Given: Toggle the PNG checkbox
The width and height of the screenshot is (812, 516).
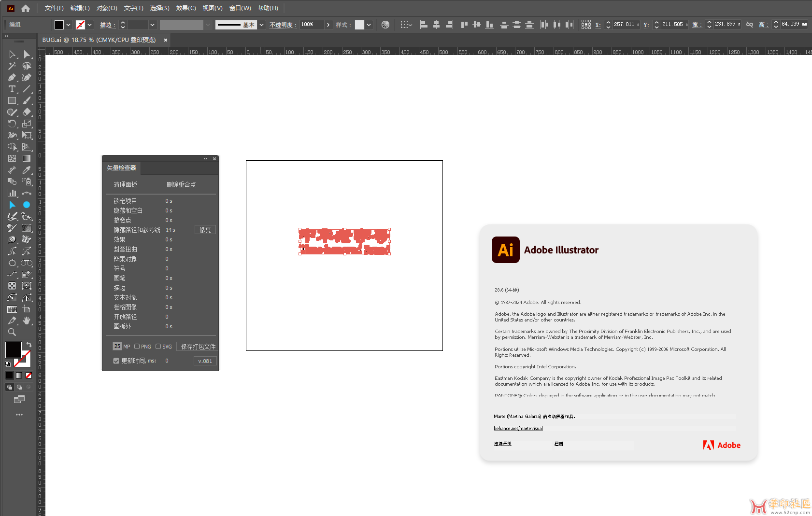Looking at the screenshot, I should pos(137,347).
